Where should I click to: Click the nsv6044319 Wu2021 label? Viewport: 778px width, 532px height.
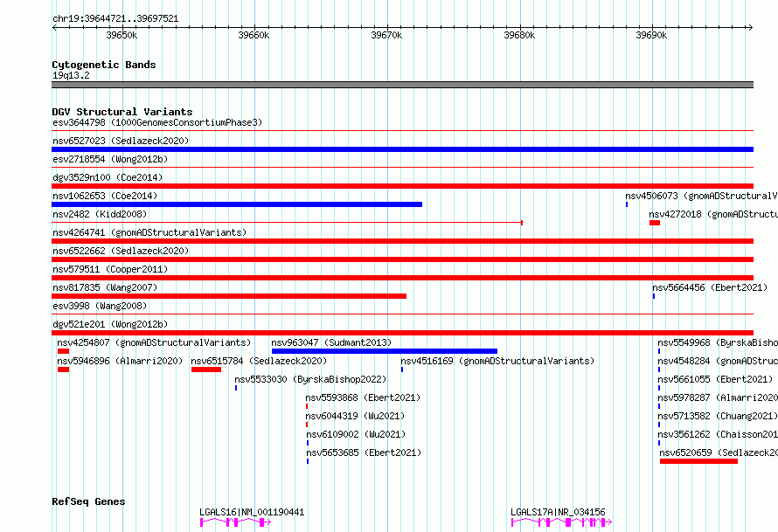click(x=355, y=416)
